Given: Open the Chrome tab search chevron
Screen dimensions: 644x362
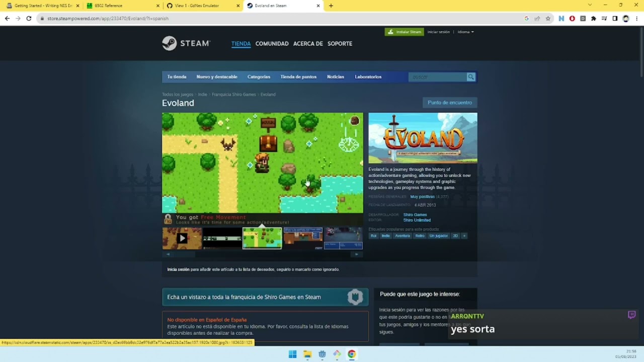Looking at the screenshot, I should [590, 5].
